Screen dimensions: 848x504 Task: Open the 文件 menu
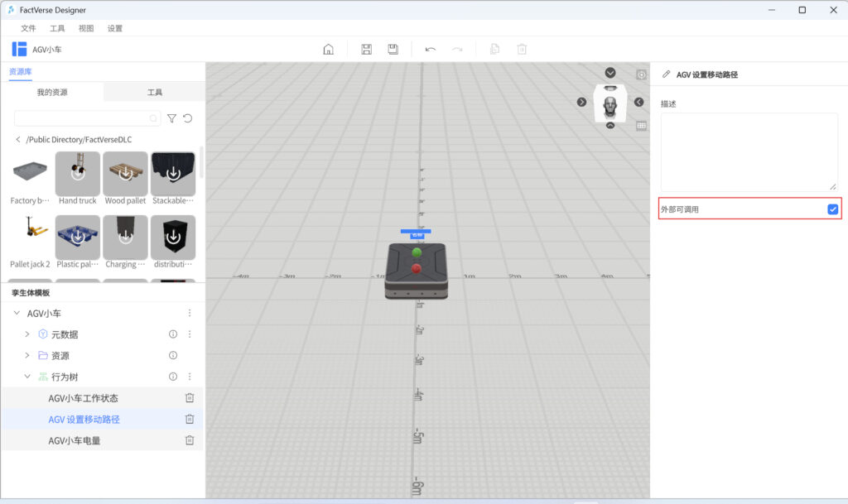[x=28, y=28]
